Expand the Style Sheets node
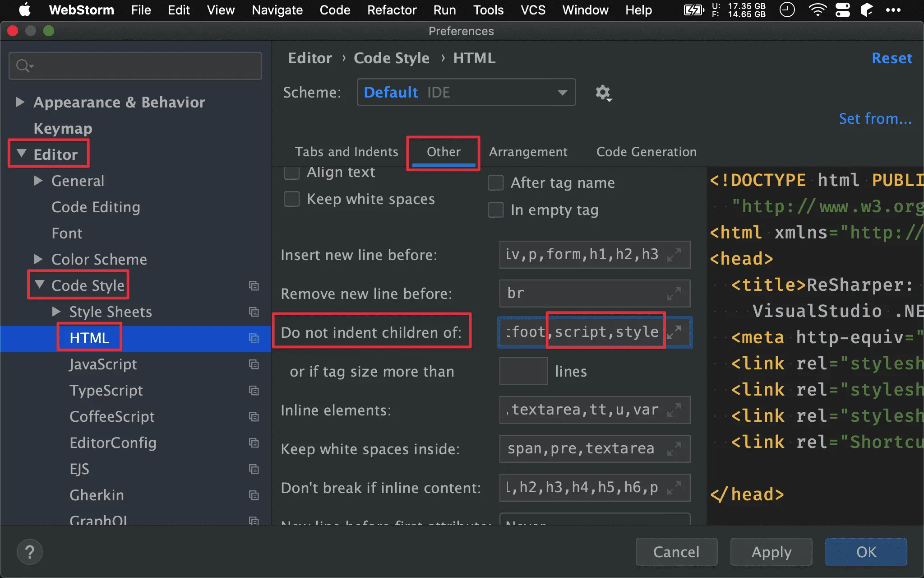The image size is (924, 578). click(56, 312)
